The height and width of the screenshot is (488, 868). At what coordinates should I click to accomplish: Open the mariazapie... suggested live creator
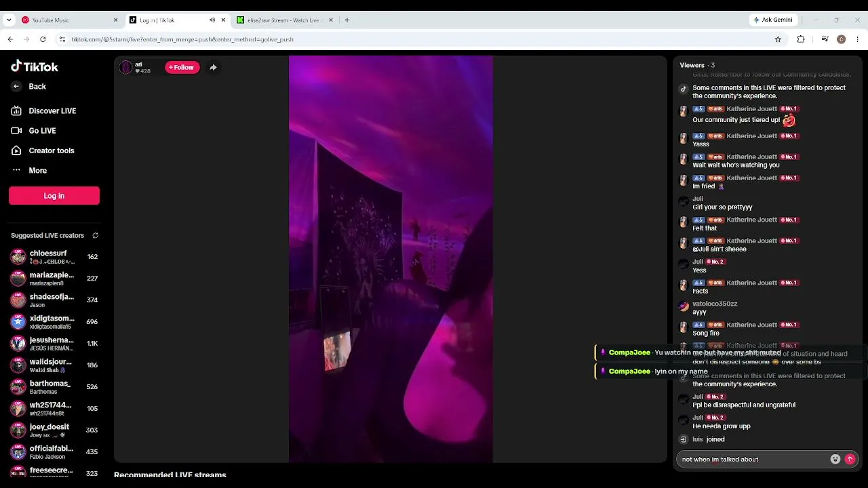54,279
